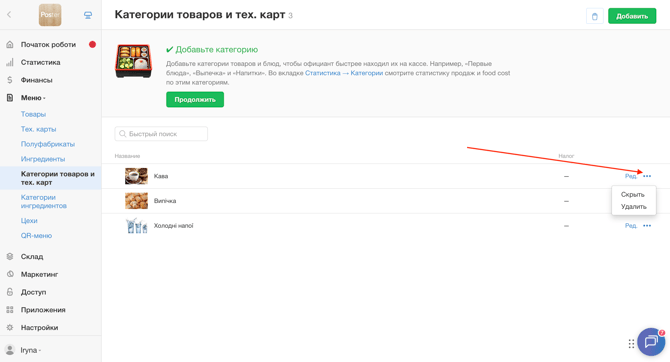Open the Випічка category row name
Screen dimensions: 670x362
165,201
